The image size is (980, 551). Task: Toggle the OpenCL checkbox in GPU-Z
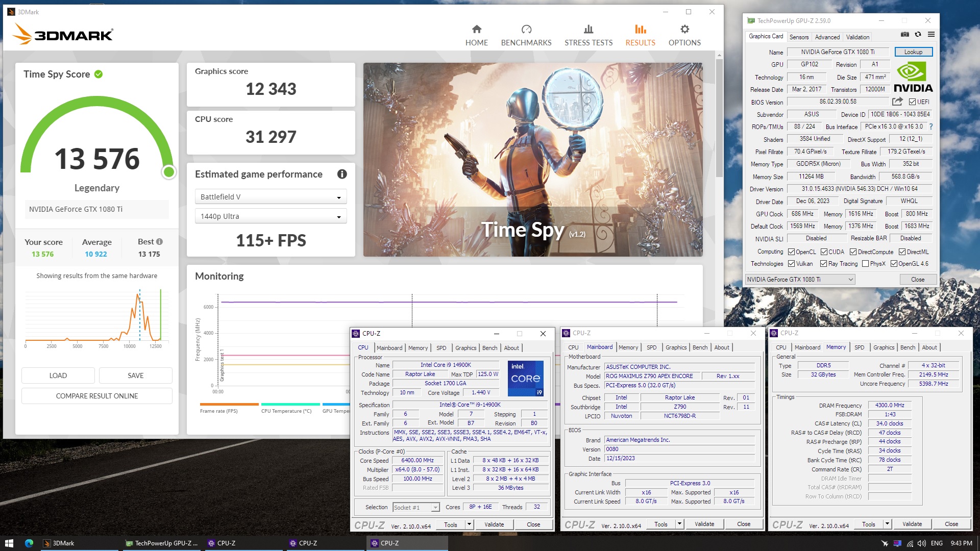pyautogui.click(x=791, y=252)
